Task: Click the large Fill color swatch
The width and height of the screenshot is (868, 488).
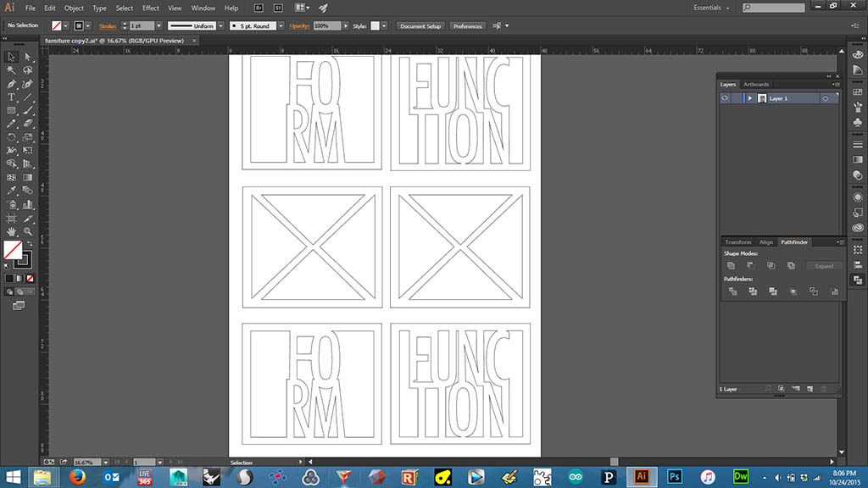Action: point(13,250)
